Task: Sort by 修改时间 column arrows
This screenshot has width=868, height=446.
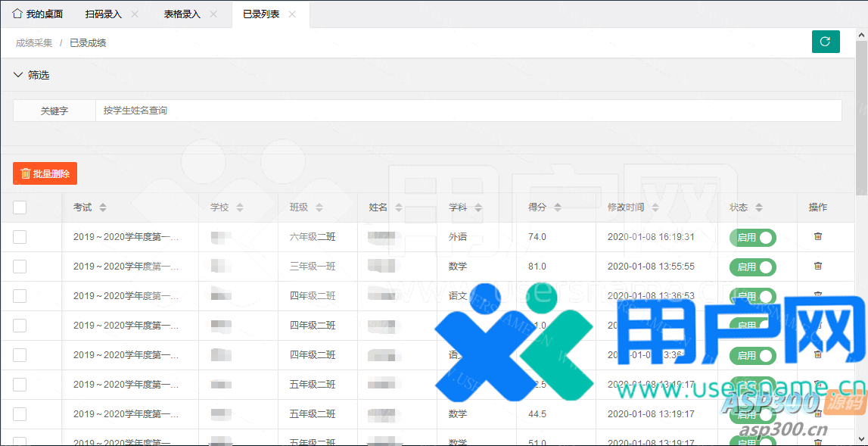Action: pos(655,207)
